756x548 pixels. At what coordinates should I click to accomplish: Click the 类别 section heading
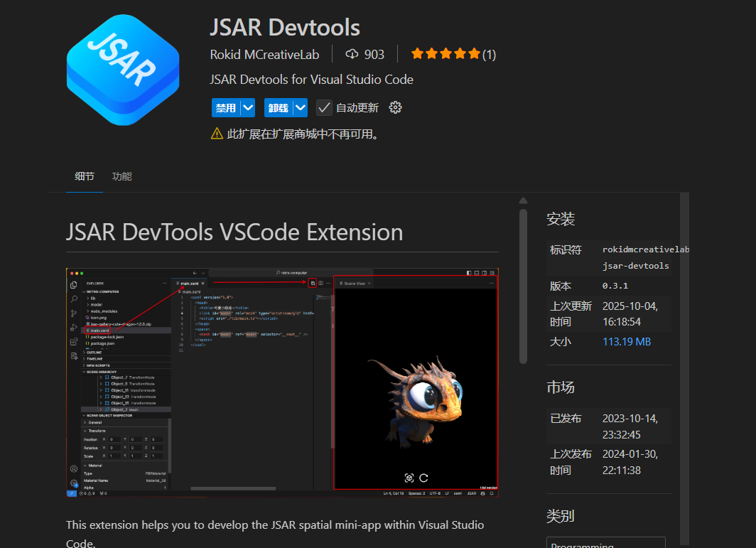coord(560,516)
